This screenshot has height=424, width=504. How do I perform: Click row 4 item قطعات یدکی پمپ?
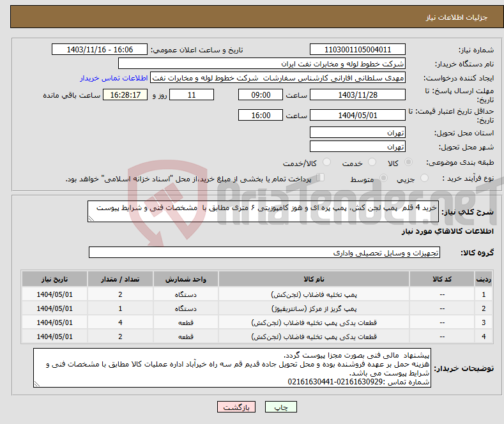(x=314, y=337)
